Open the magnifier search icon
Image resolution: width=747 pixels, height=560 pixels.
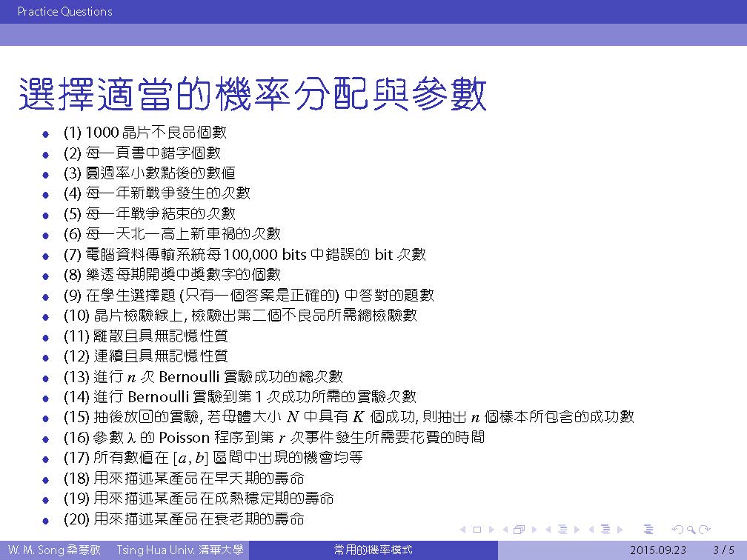(x=690, y=530)
